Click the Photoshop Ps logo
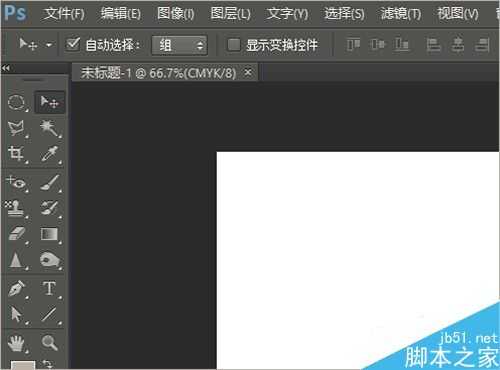The height and width of the screenshot is (370, 500). [15, 13]
